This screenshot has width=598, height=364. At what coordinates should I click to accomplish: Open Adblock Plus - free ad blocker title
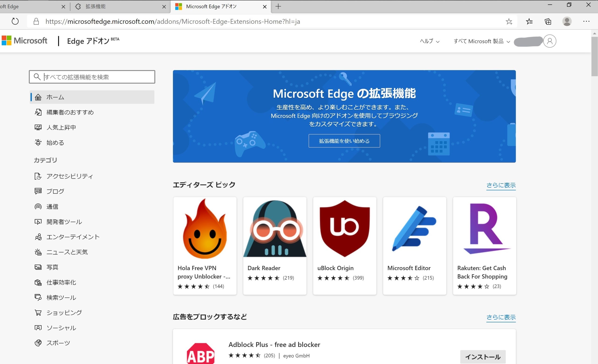coord(274,344)
